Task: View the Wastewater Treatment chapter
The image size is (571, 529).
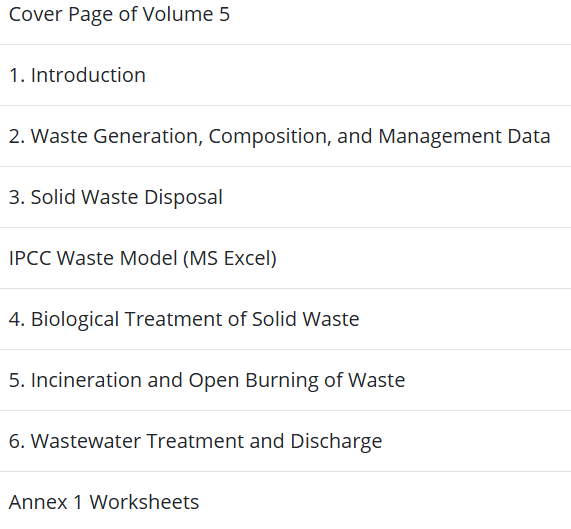Action: pos(196,441)
